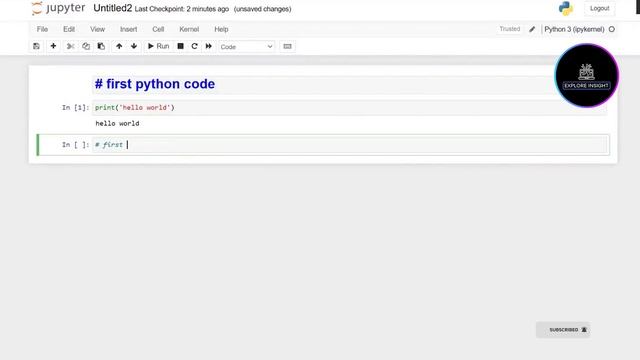Select the '# first python code' heading cell

pos(349,84)
